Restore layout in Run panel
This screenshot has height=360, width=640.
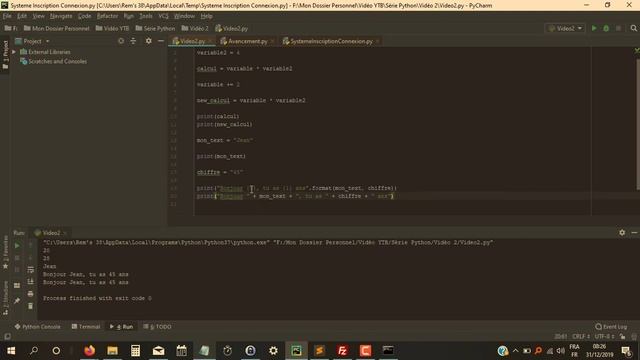[x=17, y=285]
